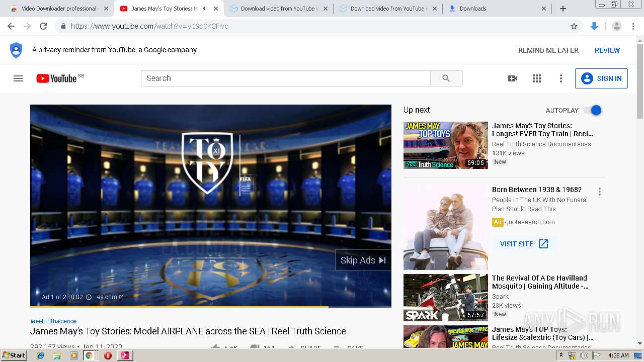Open the De Havilland Mosquito video thumbnail
The height and width of the screenshot is (362, 644).
(446, 298)
